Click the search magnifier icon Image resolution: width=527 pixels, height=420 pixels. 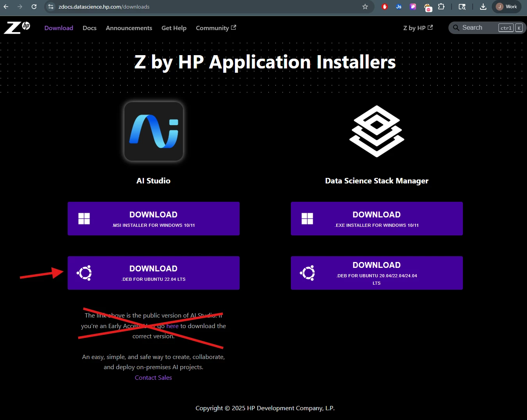click(x=456, y=28)
